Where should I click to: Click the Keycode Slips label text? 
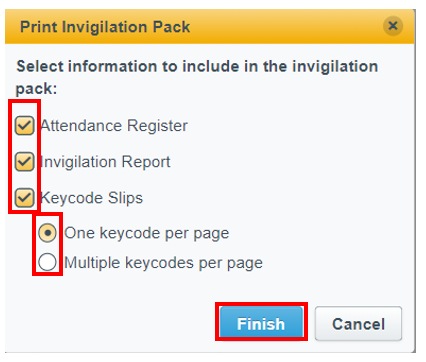coord(91,198)
